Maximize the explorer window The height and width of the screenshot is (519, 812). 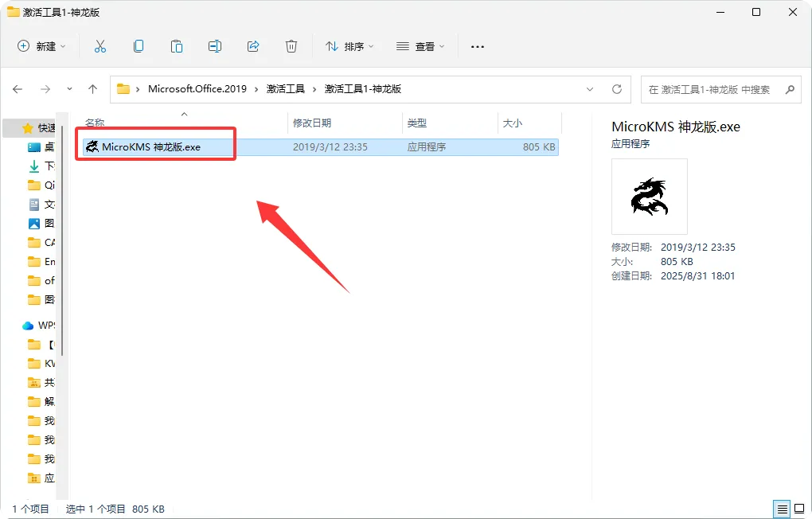(756, 12)
